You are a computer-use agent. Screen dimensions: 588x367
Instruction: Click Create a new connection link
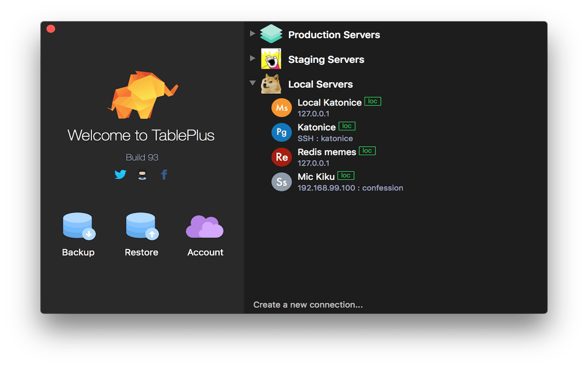308,305
